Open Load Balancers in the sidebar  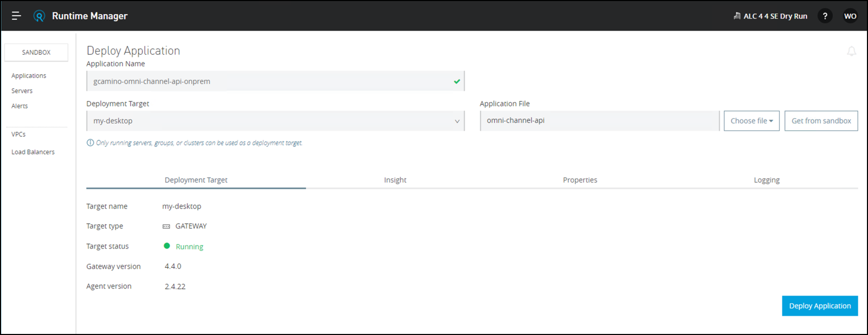[33, 153]
